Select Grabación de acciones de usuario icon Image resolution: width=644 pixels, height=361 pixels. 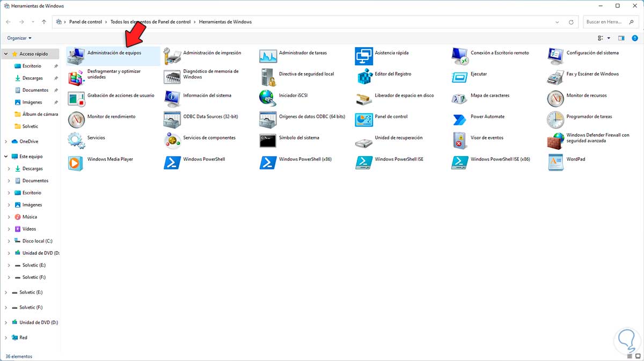point(76,98)
